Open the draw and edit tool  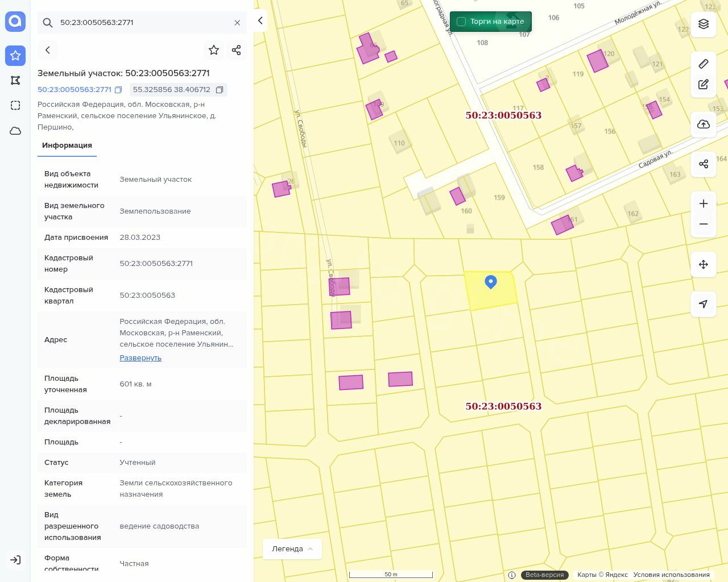click(704, 85)
